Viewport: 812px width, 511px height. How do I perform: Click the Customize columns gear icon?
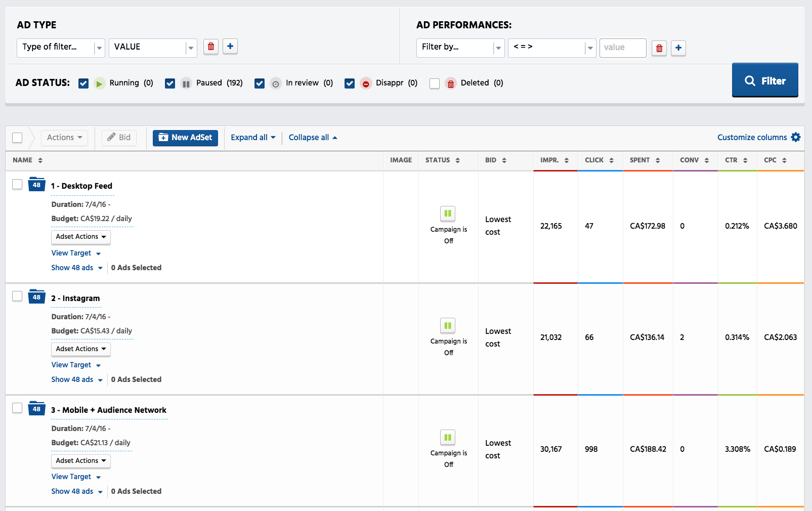(x=796, y=137)
